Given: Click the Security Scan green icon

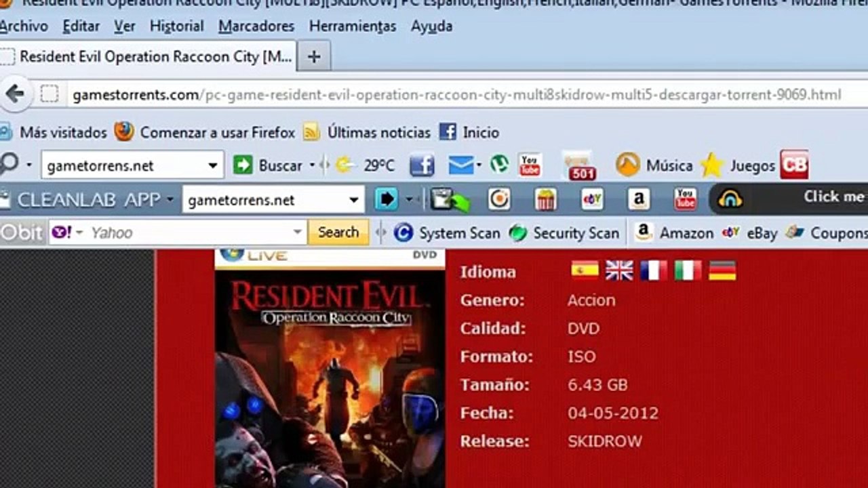Looking at the screenshot, I should coord(518,233).
